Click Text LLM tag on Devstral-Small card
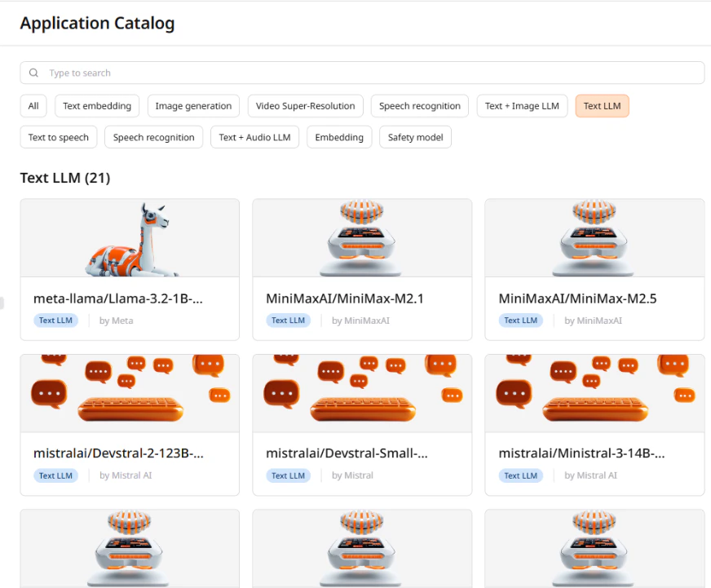Screen dimensions: 711x588 pyautogui.click(x=288, y=475)
